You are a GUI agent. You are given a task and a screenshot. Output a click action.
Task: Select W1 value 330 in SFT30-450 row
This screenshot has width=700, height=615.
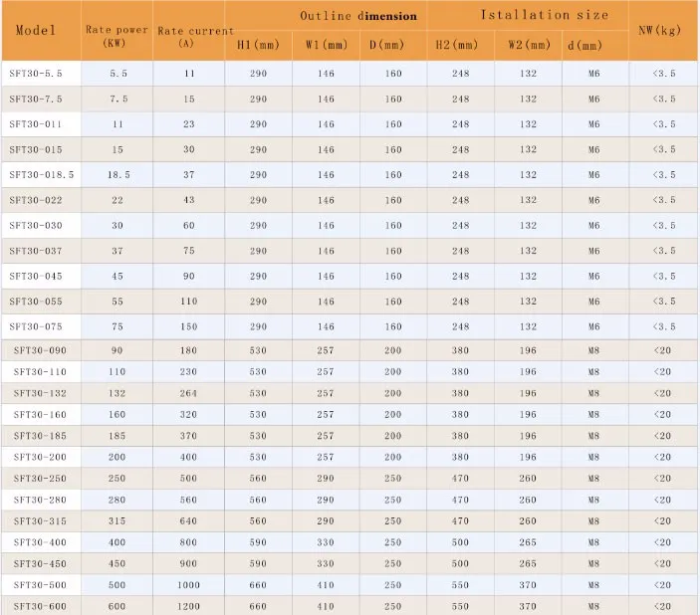(326, 563)
